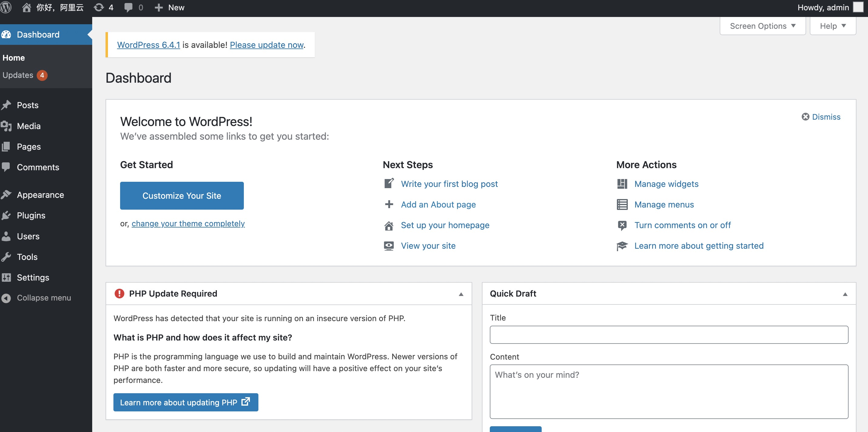The width and height of the screenshot is (868, 432).
Task: Expand the Help panel
Action: [x=833, y=26]
